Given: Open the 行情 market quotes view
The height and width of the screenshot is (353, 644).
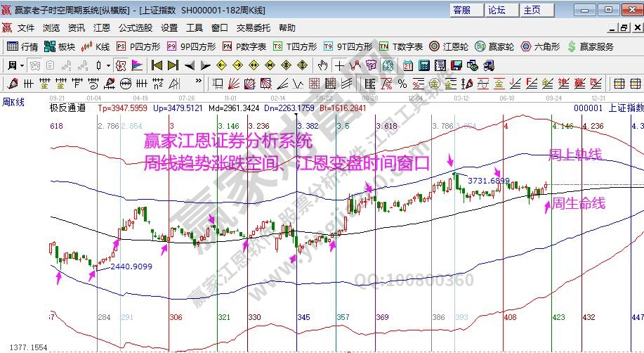Looking at the screenshot, I should 22,46.
